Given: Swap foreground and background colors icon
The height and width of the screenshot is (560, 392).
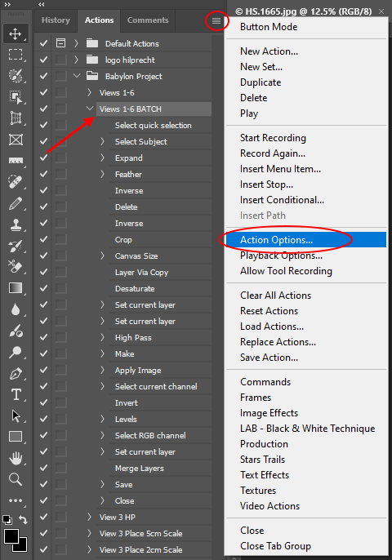Looking at the screenshot, I should coord(23,520).
